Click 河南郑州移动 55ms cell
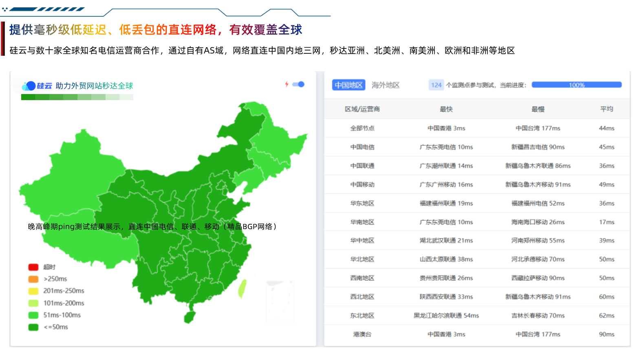Viewport: 644px width, 359px height. (538, 240)
